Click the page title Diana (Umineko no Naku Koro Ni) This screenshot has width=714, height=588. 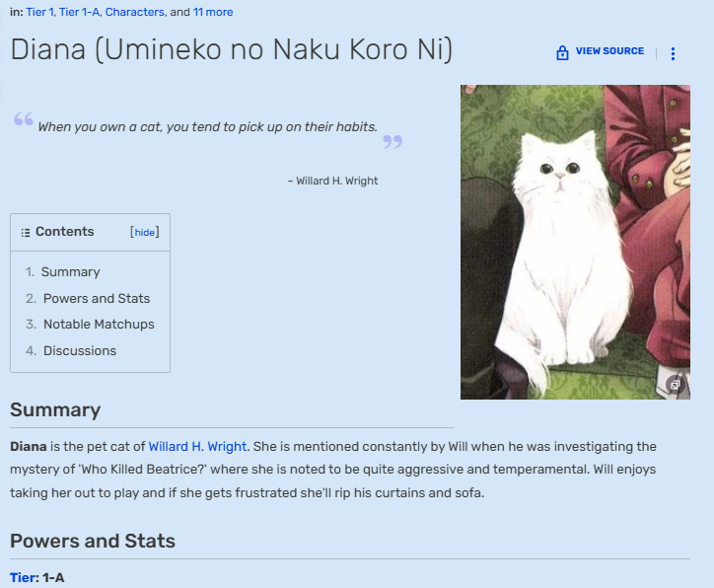click(232, 49)
